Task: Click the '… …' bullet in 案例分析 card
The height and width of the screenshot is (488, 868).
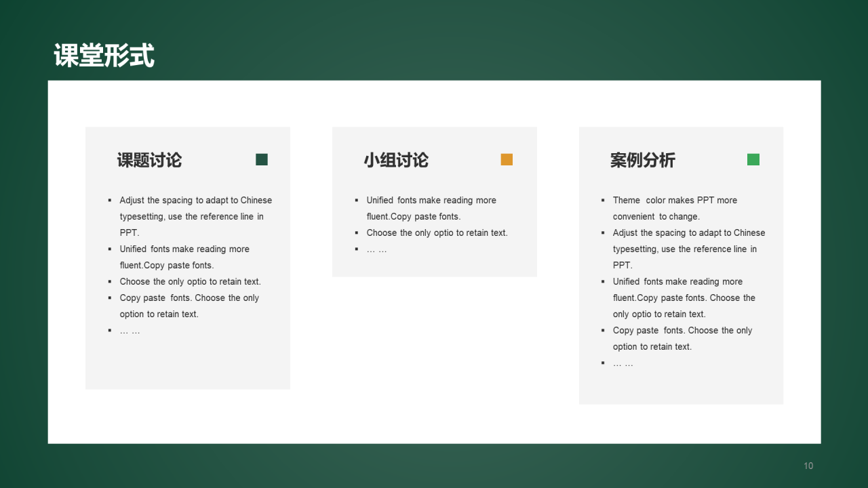Action: coord(623,363)
